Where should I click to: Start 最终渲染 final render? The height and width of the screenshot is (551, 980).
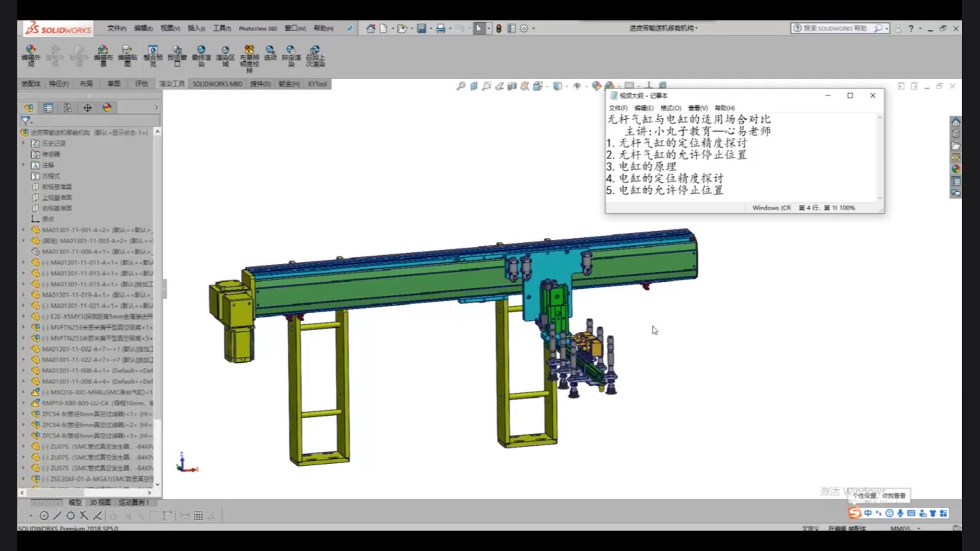coord(201,56)
